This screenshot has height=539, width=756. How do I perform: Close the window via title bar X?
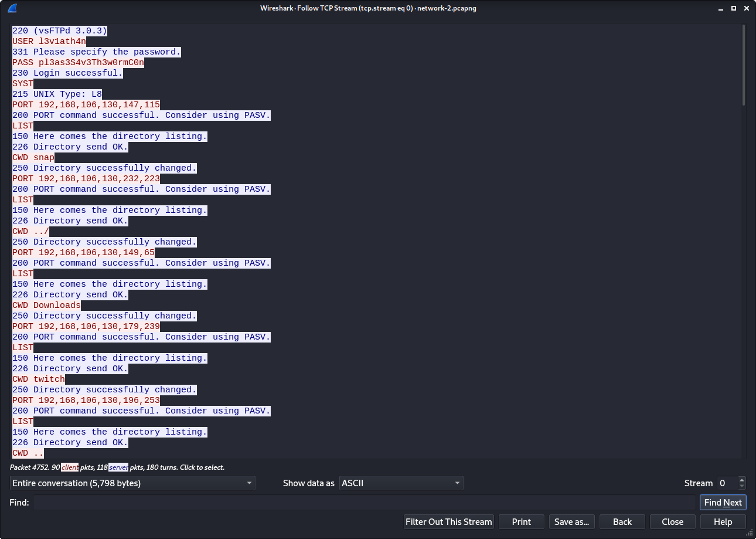(x=745, y=8)
